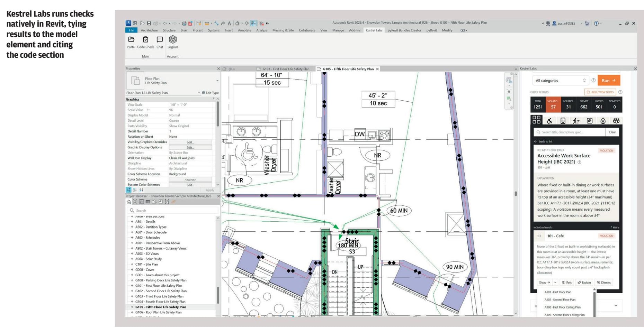Open the dropdown arrow beside Show button

coord(555,283)
